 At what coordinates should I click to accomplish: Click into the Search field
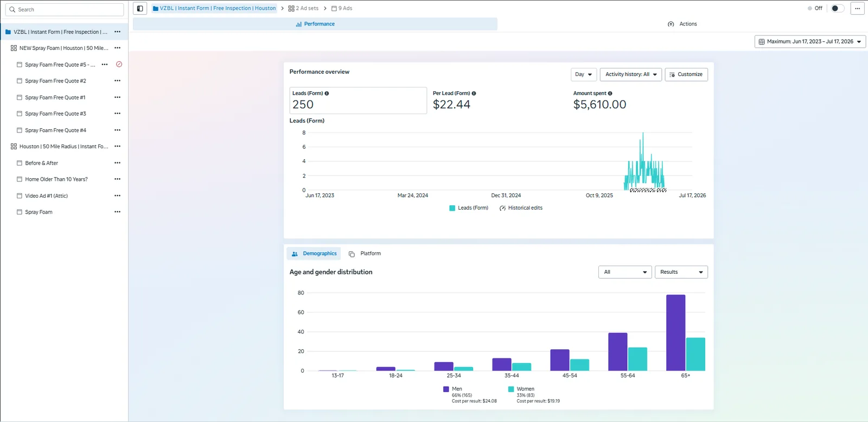[65, 10]
